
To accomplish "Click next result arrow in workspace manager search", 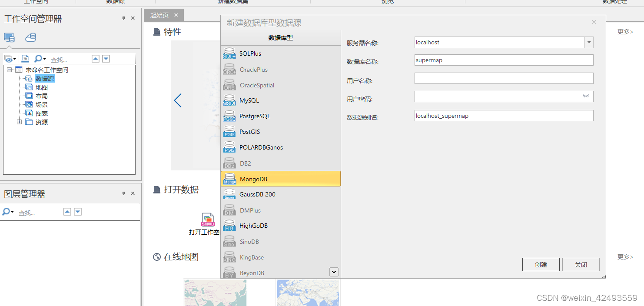I will coord(106,59).
